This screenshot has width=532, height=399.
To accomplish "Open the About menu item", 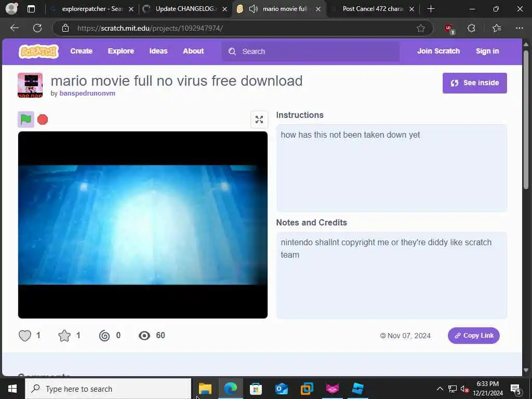I will click(193, 51).
